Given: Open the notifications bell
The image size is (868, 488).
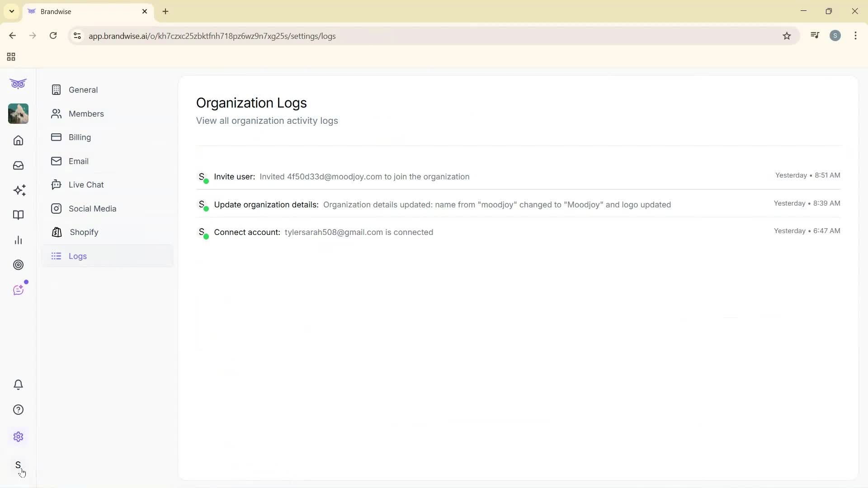Looking at the screenshot, I should click(18, 385).
